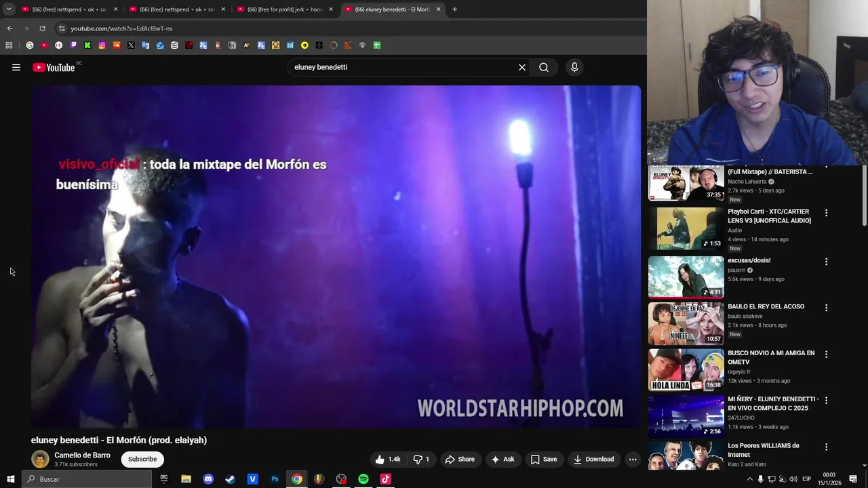Screen dimensions: 868x488
Task: Click the video player to pause
Action: click(x=336, y=257)
